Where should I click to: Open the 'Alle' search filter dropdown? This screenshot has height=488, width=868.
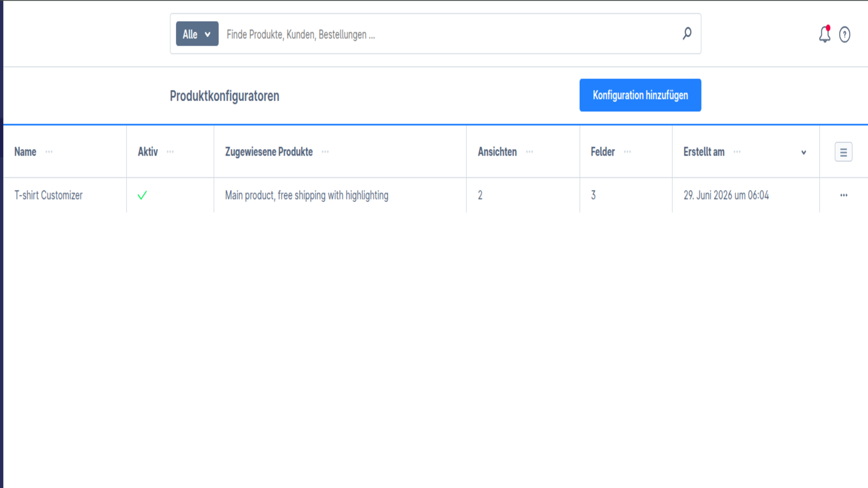pos(197,34)
